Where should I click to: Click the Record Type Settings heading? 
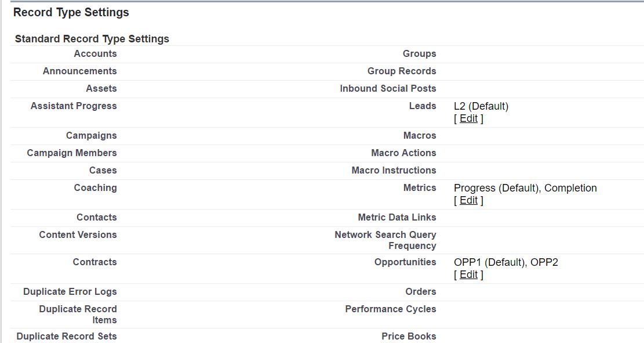click(71, 12)
